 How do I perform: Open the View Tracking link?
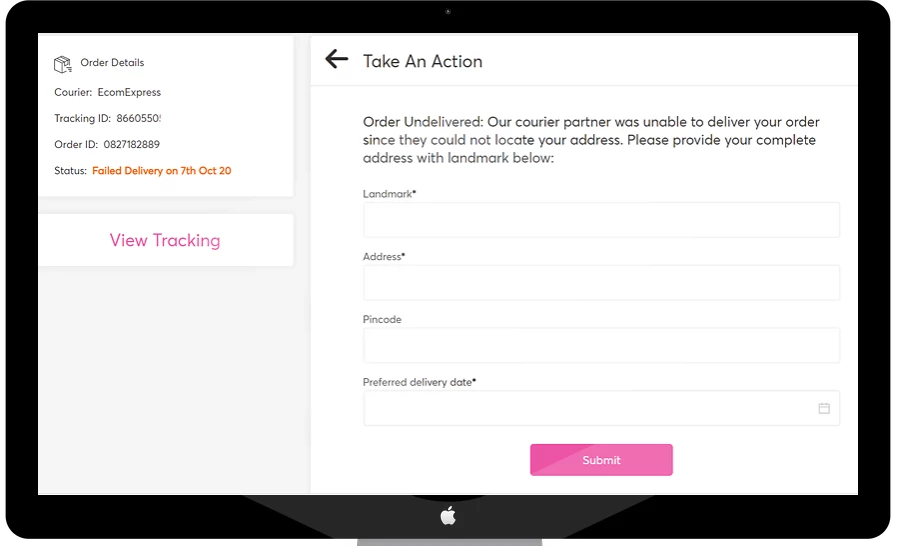pyautogui.click(x=165, y=240)
